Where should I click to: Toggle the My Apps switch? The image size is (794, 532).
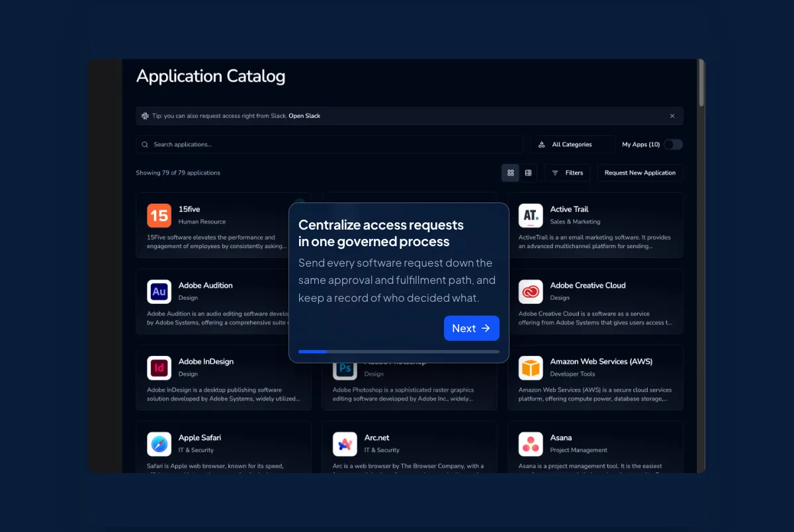tap(673, 144)
